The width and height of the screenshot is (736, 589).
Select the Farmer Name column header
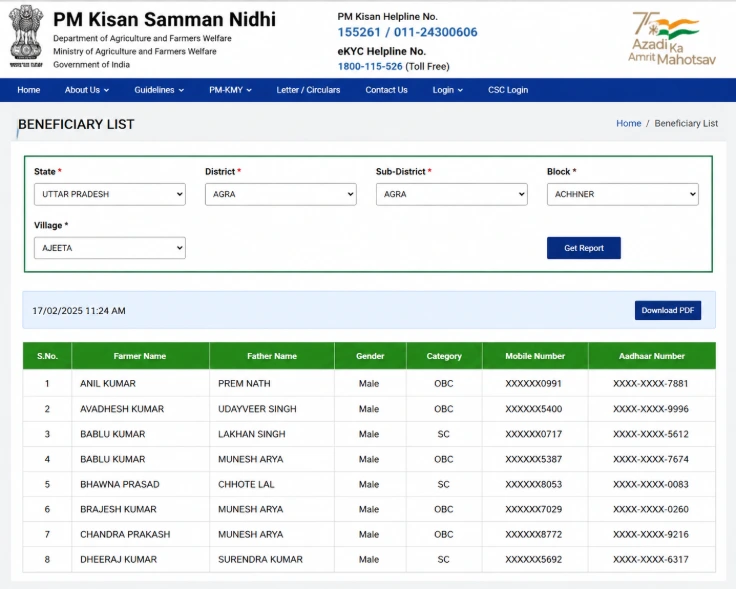pos(140,356)
